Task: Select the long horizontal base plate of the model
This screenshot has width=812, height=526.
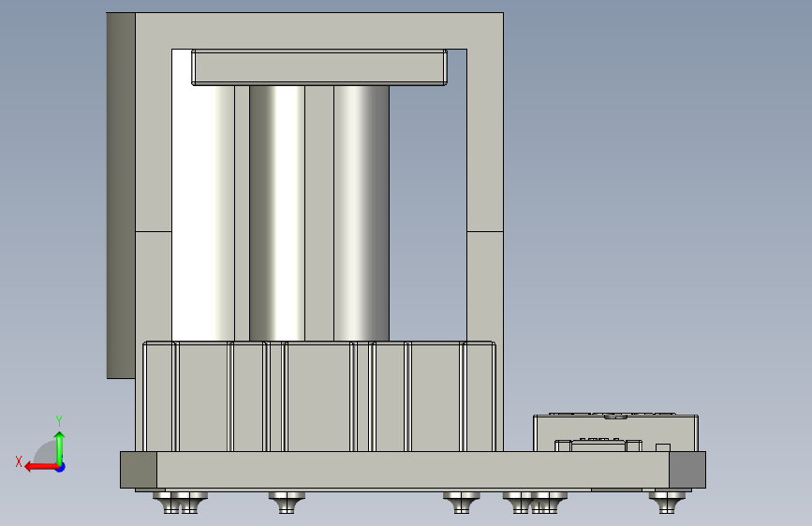Action: click(x=413, y=470)
